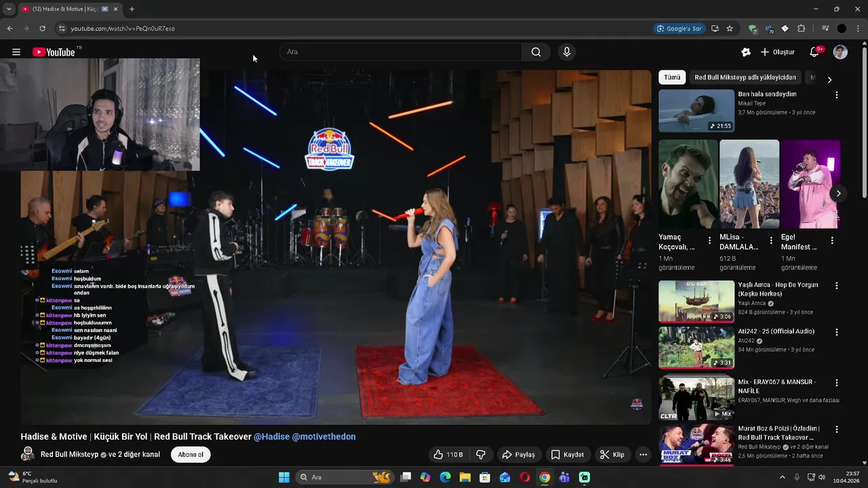Click the Windows taskbar search box
The width and height of the screenshot is (868, 488).
[x=344, y=477]
